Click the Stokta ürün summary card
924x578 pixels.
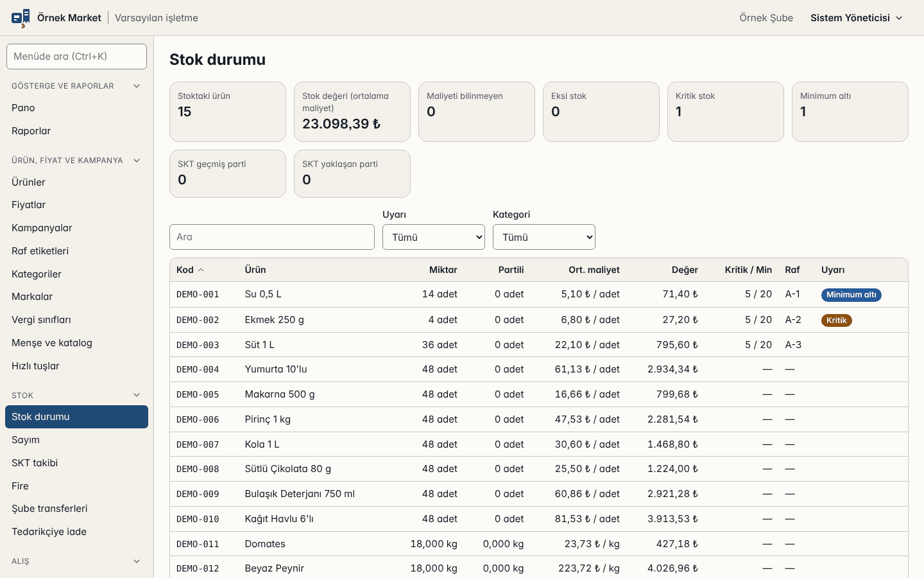coord(228,112)
